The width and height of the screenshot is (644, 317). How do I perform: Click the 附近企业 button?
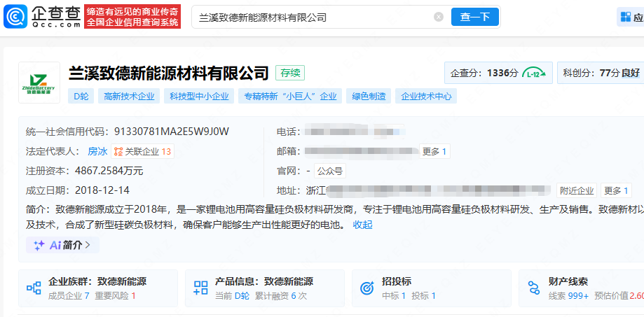coord(577,190)
